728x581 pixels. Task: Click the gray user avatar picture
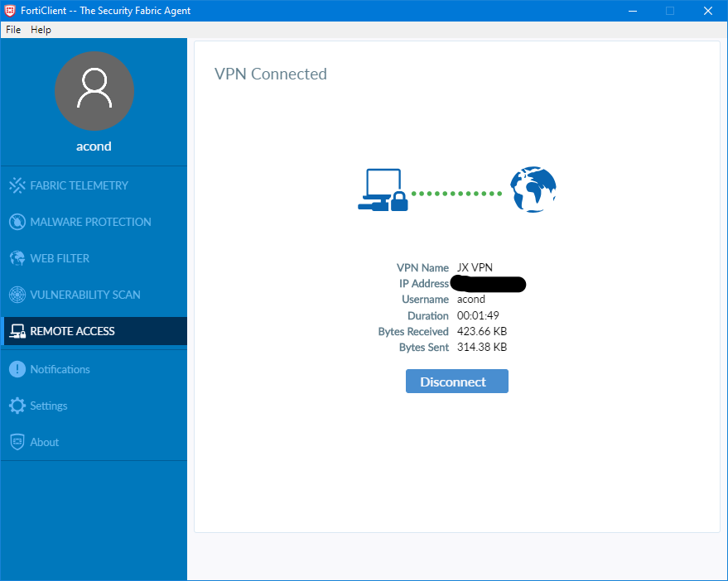(94, 91)
